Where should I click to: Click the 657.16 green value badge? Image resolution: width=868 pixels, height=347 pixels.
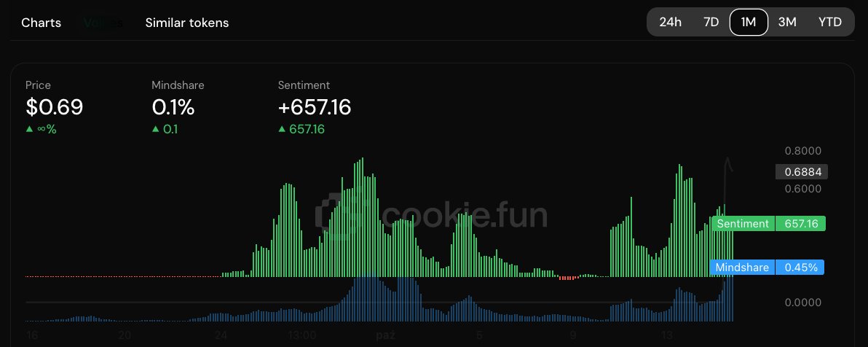800,224
